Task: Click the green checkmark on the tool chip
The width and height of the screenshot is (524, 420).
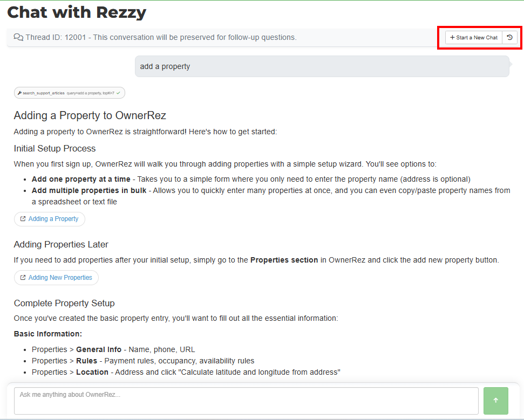Action: 118,93
